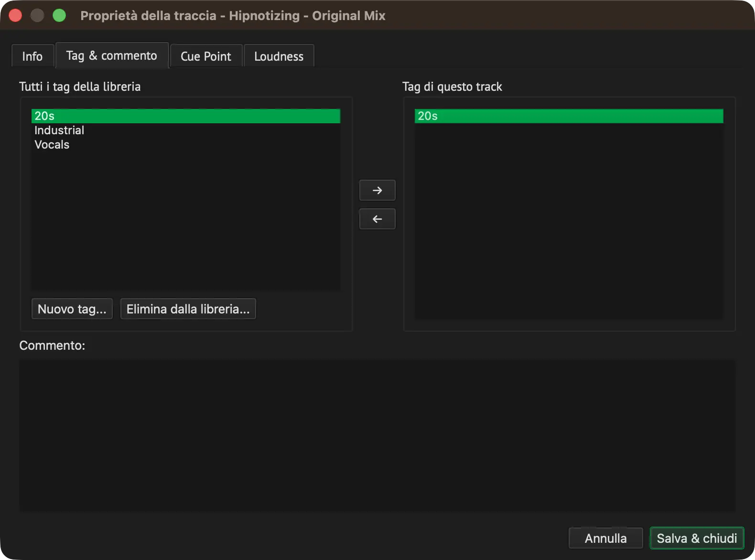Choose the Vocals tag in library list

[186, 145]
